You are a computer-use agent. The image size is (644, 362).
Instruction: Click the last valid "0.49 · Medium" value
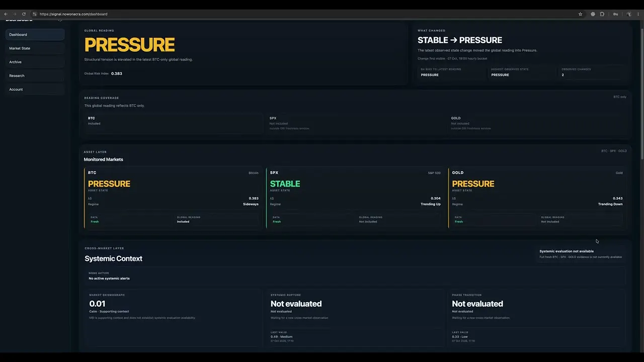click(x=281, y=337)
